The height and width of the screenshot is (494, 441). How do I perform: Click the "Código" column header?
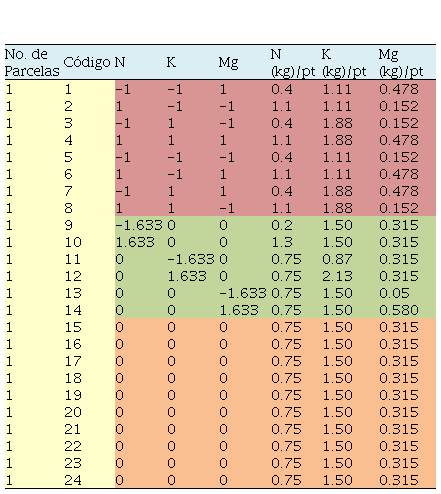tap(87, 62)
